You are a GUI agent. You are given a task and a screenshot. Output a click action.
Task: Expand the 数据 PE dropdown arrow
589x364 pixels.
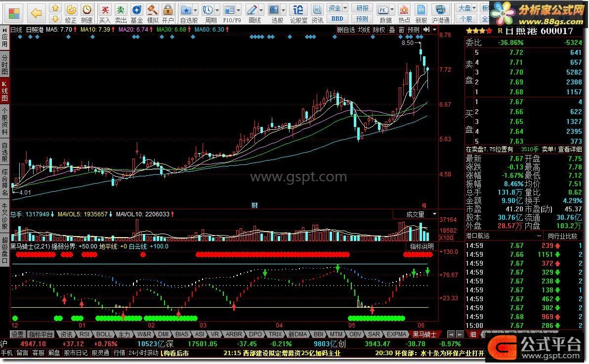point(392,10)
